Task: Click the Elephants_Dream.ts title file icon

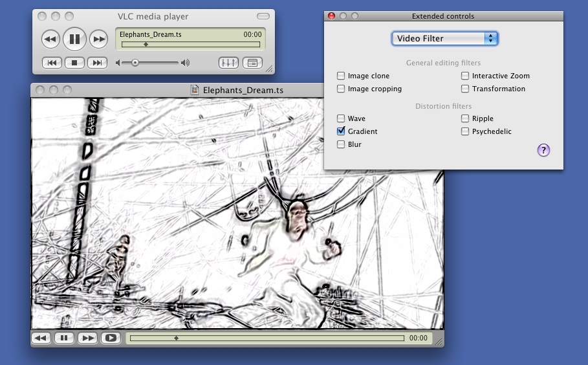Action: click(195, 90)
